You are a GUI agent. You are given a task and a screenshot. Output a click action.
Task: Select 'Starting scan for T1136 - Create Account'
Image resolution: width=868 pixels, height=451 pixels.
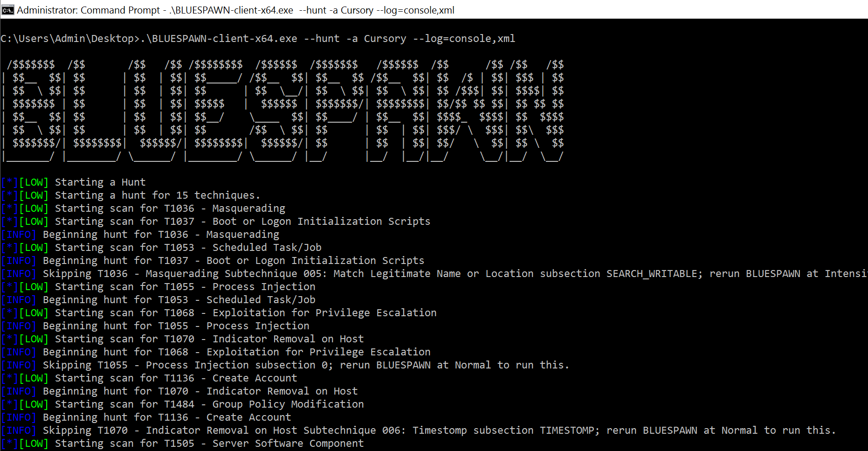click(149, 378)
